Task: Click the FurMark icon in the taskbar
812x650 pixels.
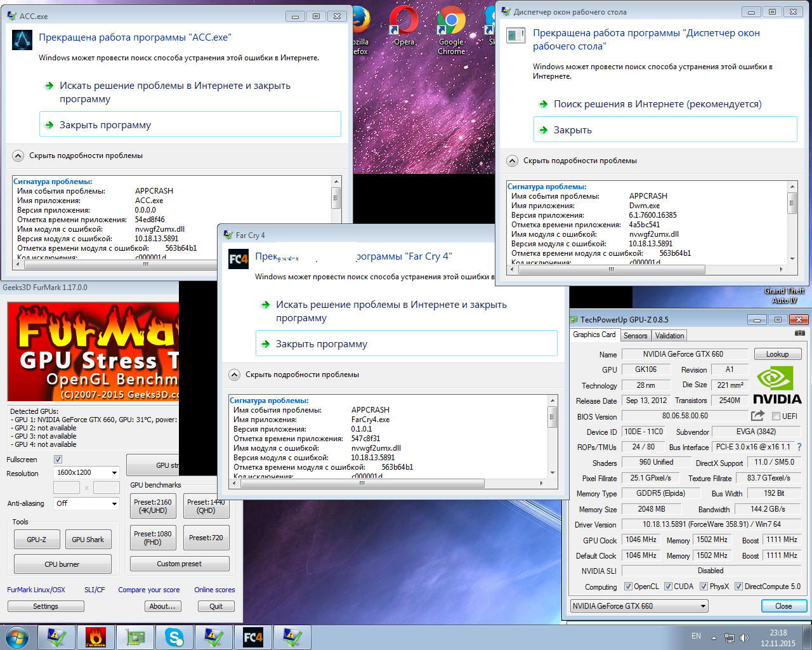Action: [96, 637]
